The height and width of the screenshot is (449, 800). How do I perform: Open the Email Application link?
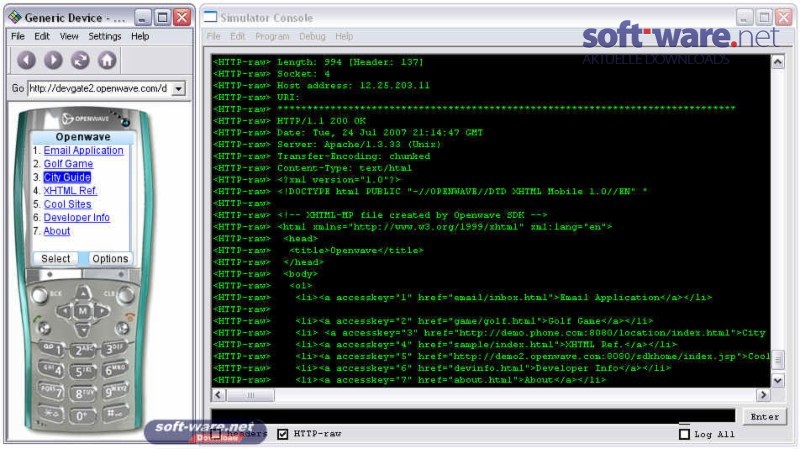[83, 151]
